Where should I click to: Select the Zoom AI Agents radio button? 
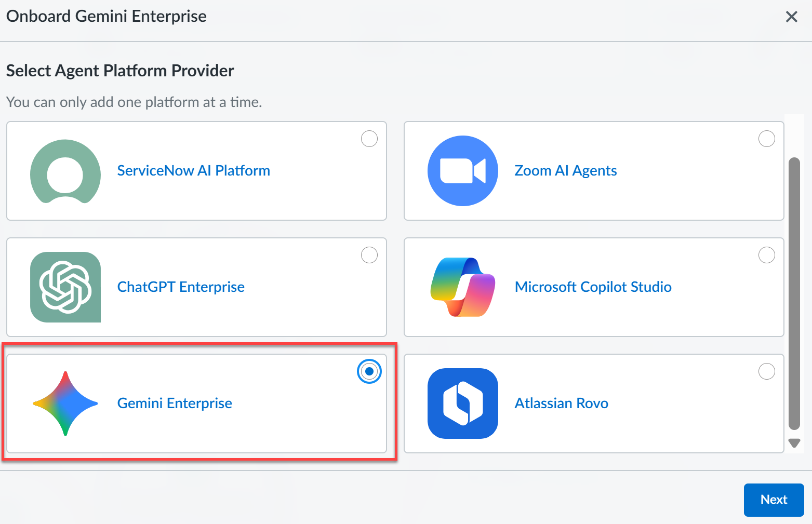click(767, 139)
